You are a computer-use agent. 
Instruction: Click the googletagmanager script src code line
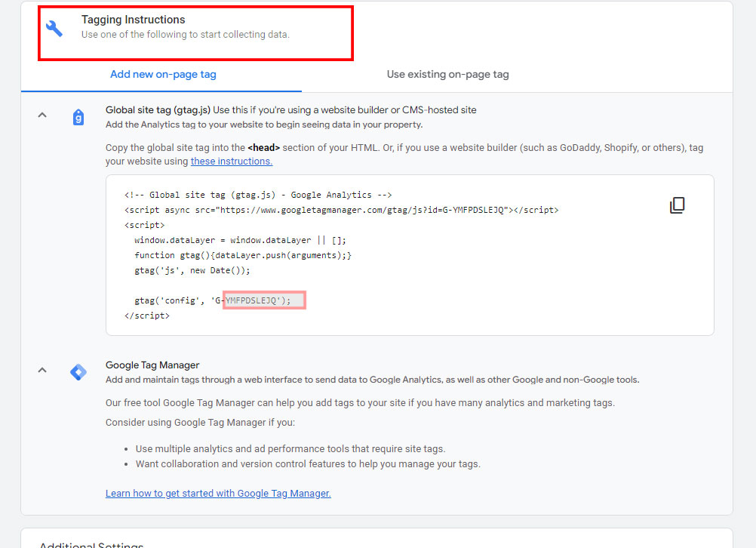click(341, 210)
